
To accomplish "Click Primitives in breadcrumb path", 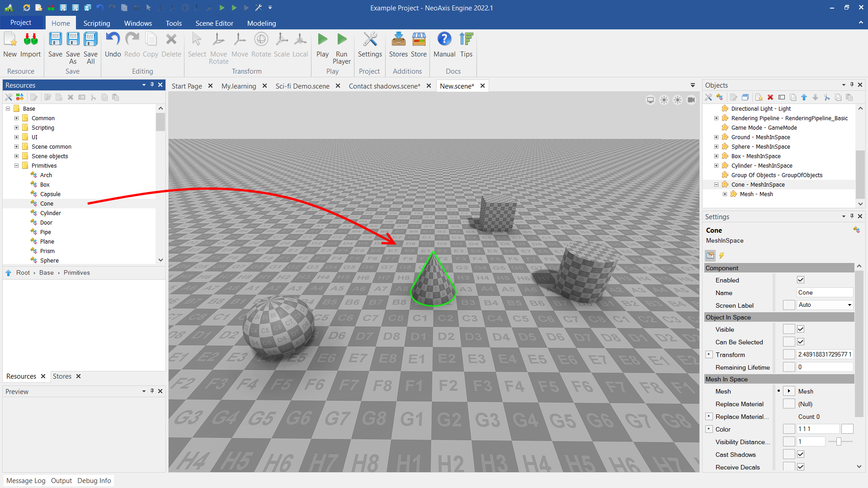I will pyautogui.click(x=76, y=273).
